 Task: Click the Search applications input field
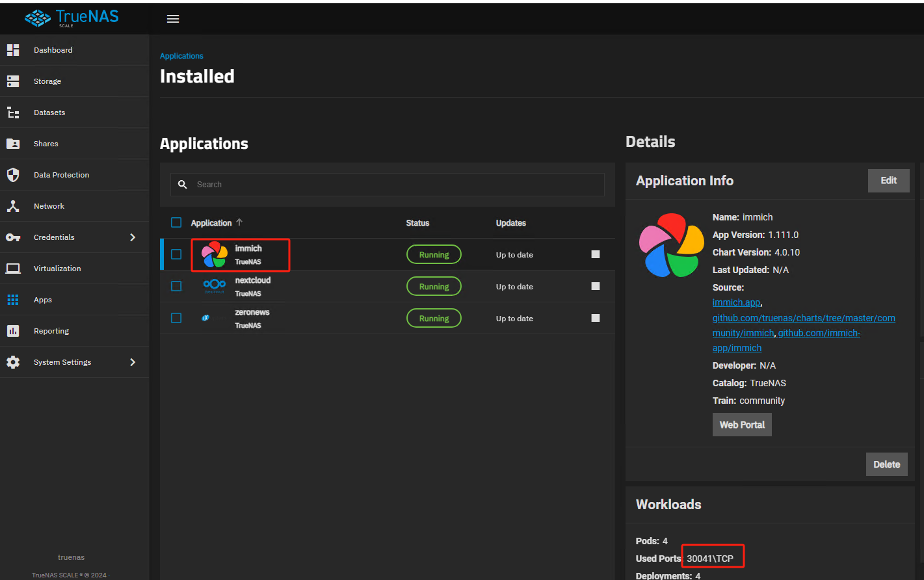click(x=388, y=185)
